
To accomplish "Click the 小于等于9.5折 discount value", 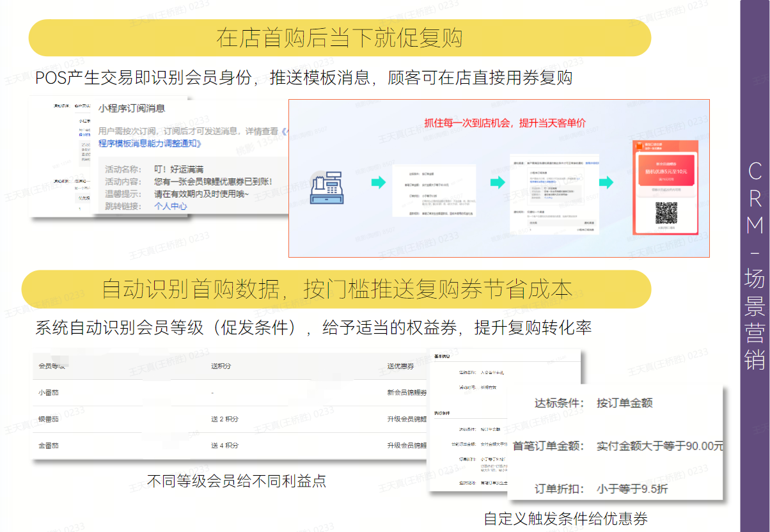I will tap(632, 489).
